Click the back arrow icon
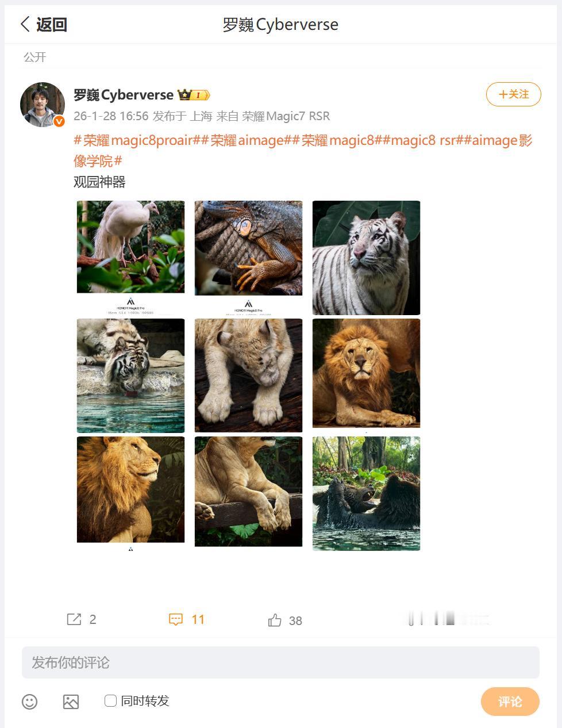 point(25,24)
